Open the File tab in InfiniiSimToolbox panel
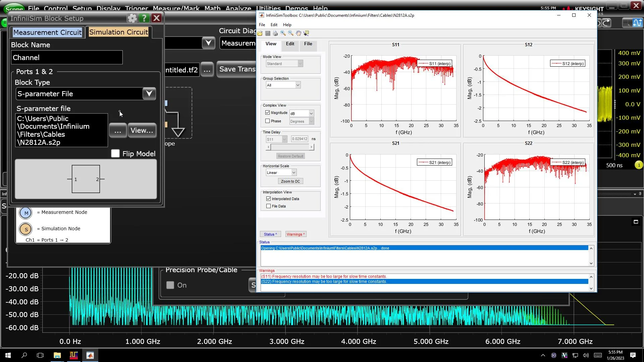 point(308,44)
